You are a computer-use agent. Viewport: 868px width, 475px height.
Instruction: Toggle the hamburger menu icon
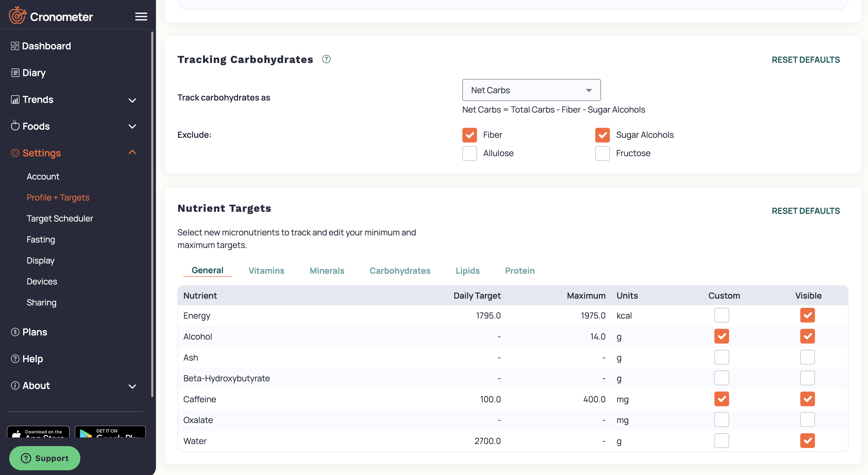point(141,17)
